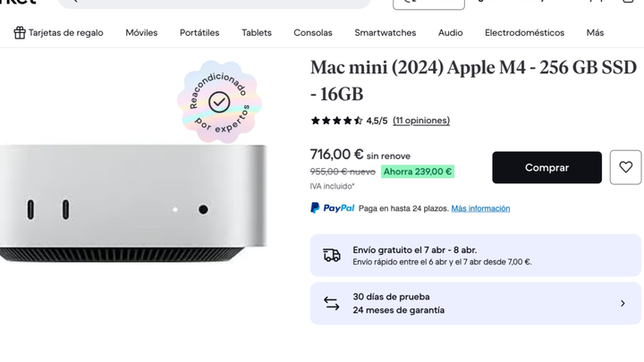Screen dimensions: 644x362
Task: Click the exchange arrows warranty icon
Action: click(x=332, y=304)
